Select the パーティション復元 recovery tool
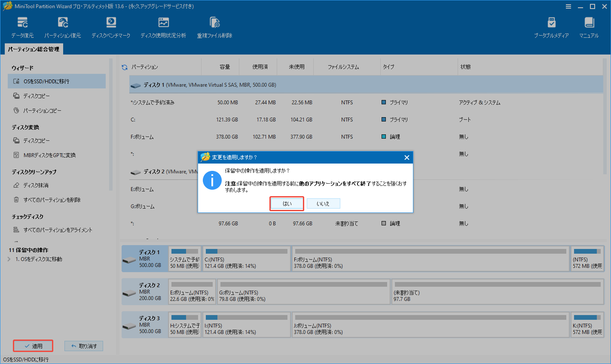This screenshot has height=364, width=611. 63,27
